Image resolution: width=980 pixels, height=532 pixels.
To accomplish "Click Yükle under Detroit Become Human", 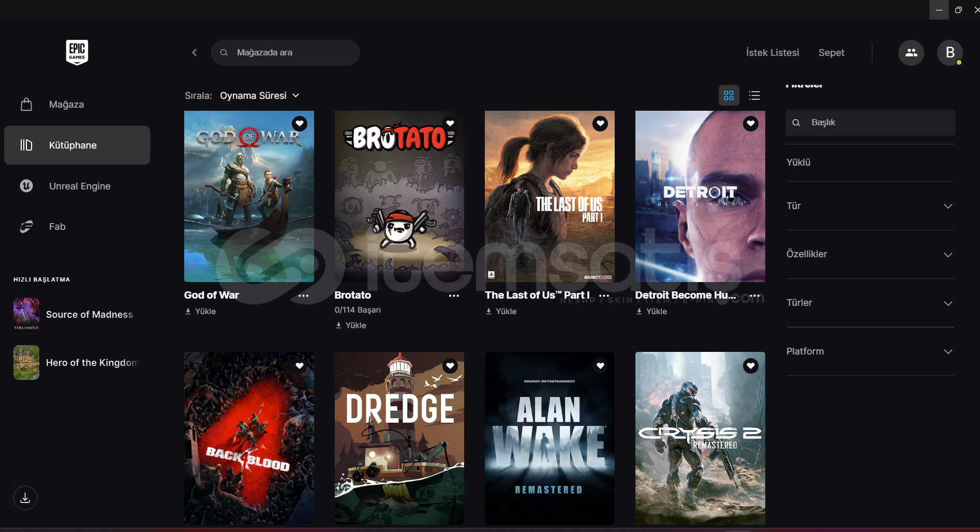I will click(x=652, y=311).
